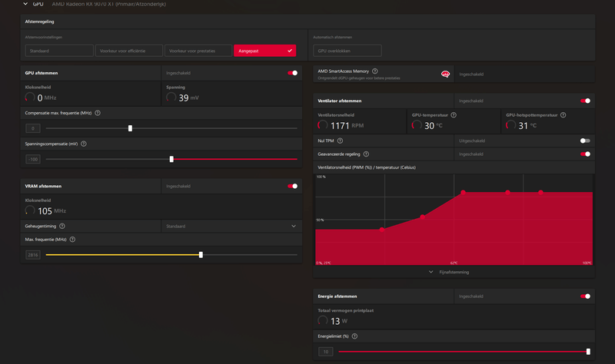This screenshot has width=615, height=364.
Task: Toggle Geavanceerde regeling switch
Action: pos(585,154)
